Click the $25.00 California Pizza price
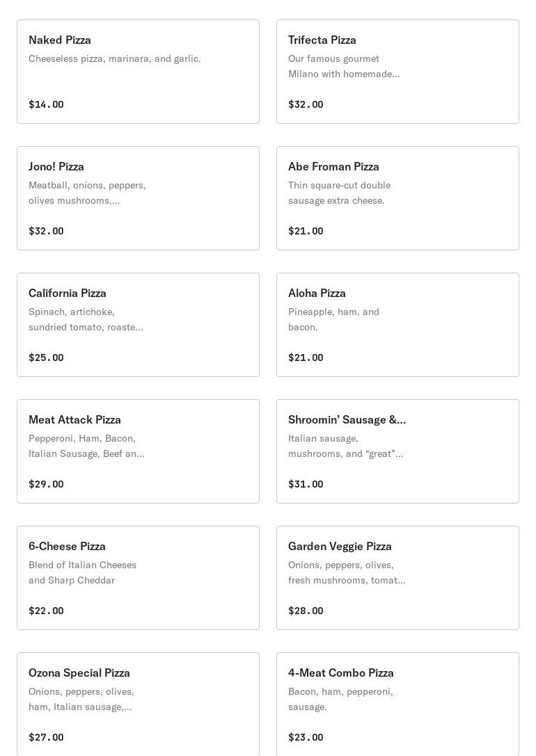 click(x=46, y=357)
